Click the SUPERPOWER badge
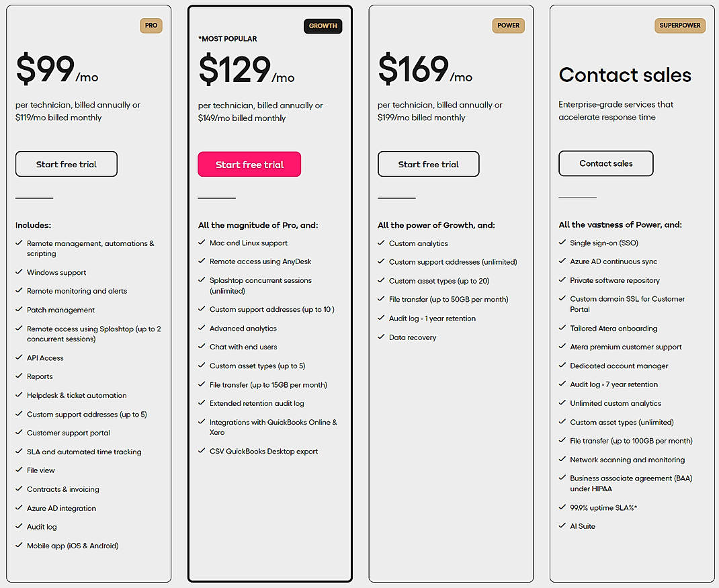The image size is (719, 588). point(680,26)
